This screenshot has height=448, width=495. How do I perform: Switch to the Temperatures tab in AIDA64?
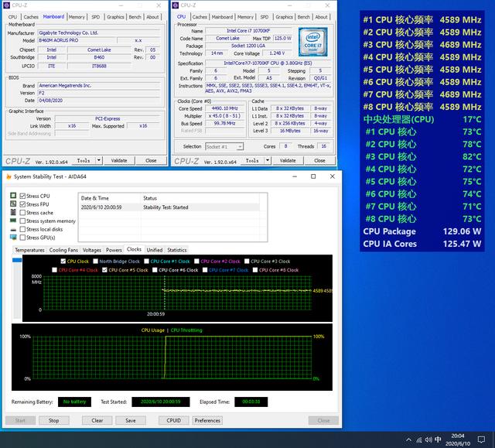29,250
